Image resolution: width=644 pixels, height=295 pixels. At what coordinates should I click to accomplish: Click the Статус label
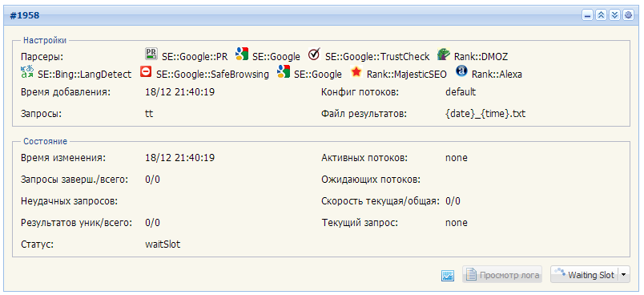(x=38, y=244)
